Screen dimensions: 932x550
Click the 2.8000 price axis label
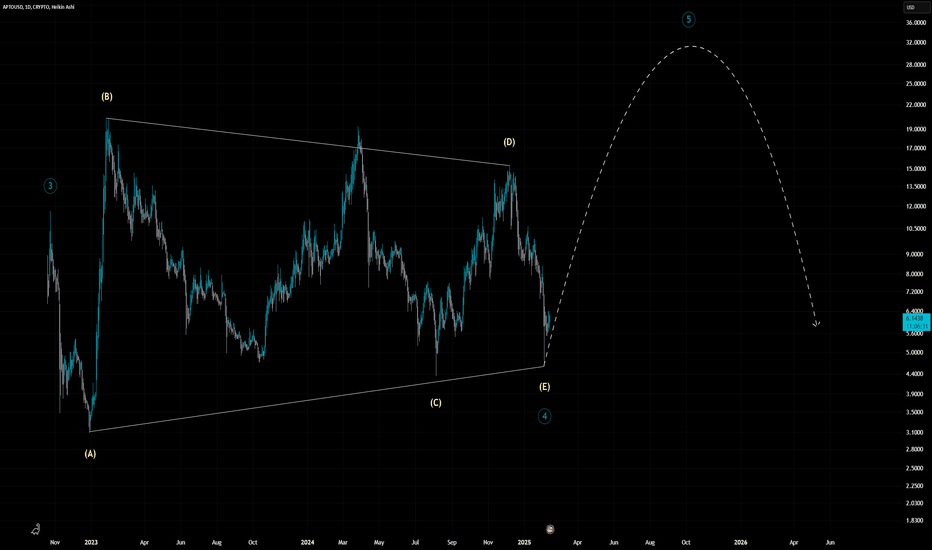point(916,450)
